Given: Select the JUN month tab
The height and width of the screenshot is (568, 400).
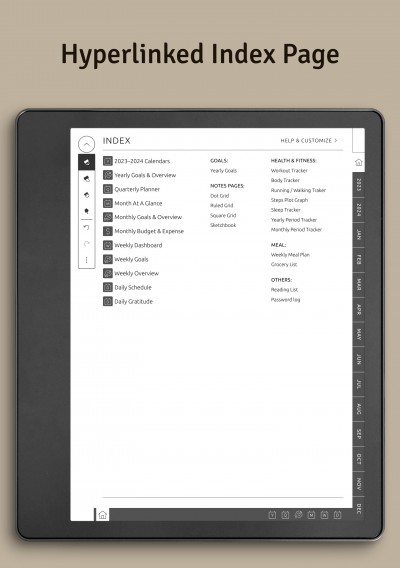Looking at the screenshot, I should pos(358,359).
